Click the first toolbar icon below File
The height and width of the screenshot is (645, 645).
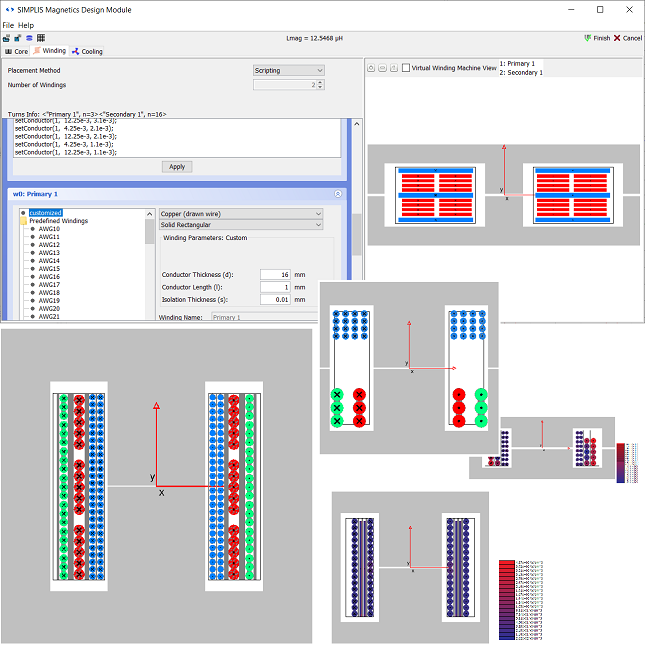point(7,38)
